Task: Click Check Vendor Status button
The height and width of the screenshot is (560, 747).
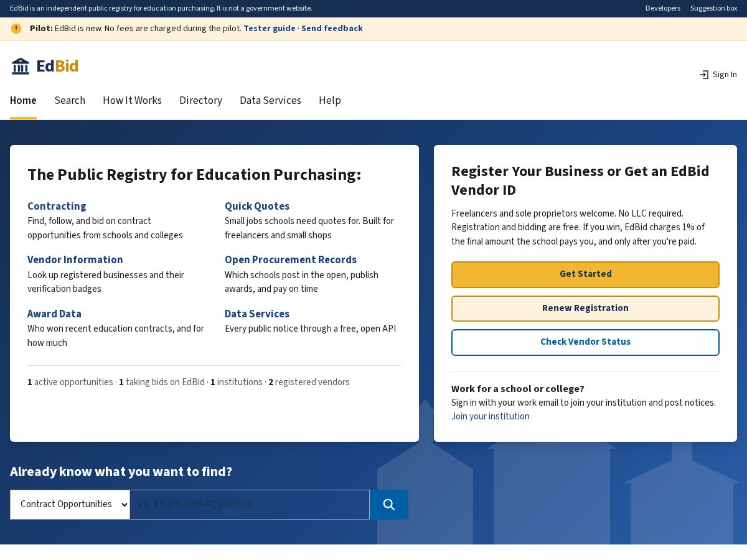Action: point(585,342)
